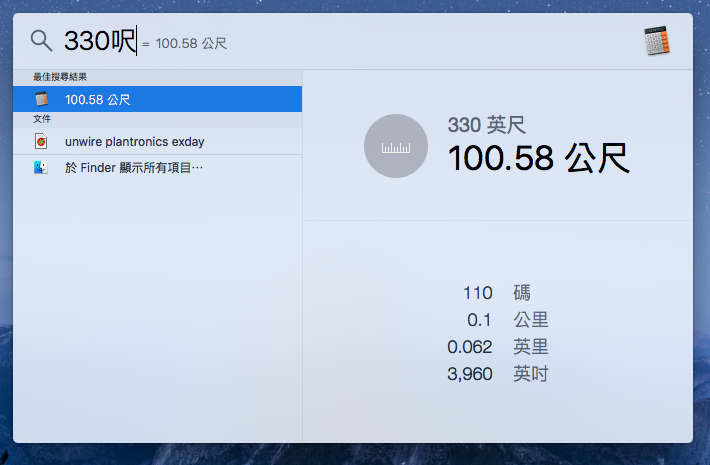
Task: Click the small calculator icon beside 100.58 公尺 result
Action: click(41, 99)
